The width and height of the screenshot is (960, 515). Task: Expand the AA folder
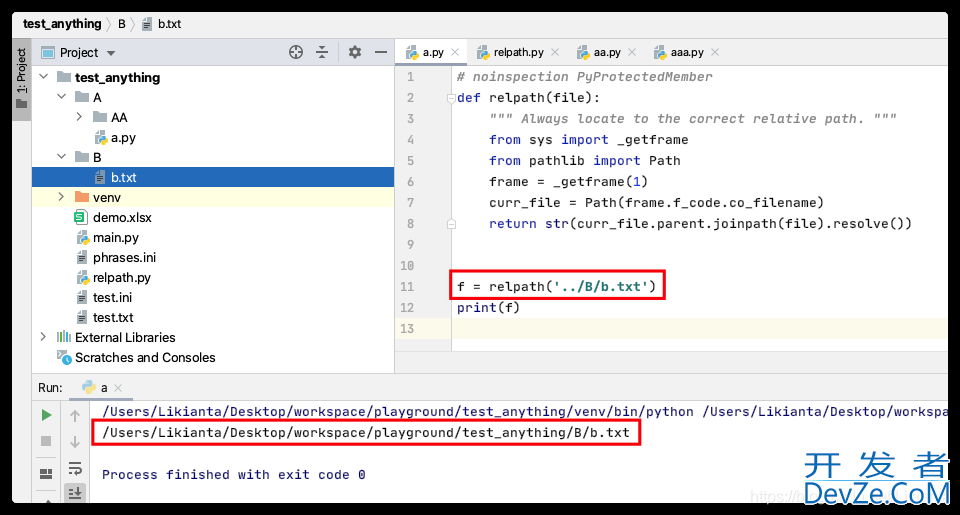pyautogui.click(x=79, y=116)
